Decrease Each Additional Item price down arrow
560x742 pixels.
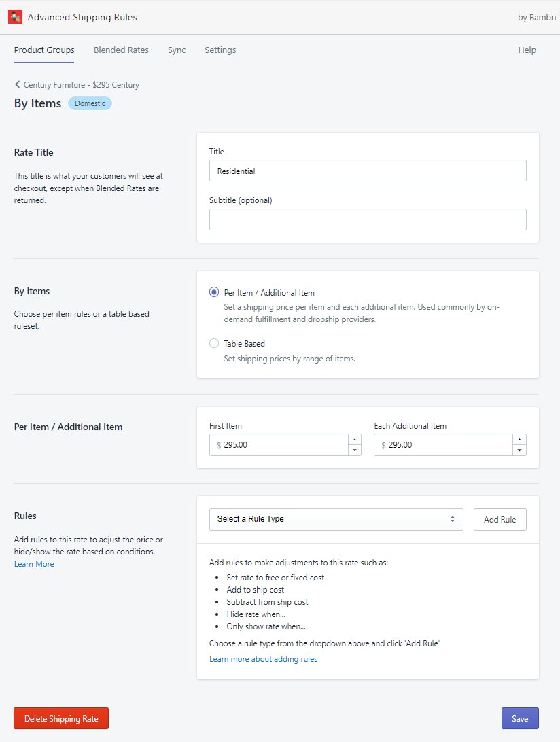tap(519, 450)
